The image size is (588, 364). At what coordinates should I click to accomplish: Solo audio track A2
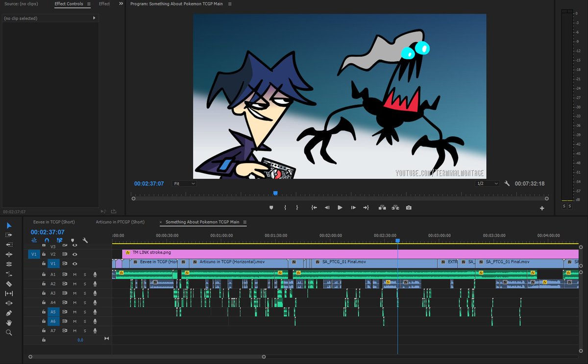click(x=84, y=283)
